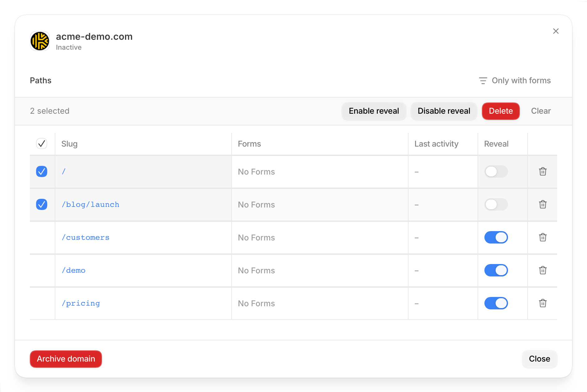
Task: Open the /demo slug link
Action: (73, 270)
